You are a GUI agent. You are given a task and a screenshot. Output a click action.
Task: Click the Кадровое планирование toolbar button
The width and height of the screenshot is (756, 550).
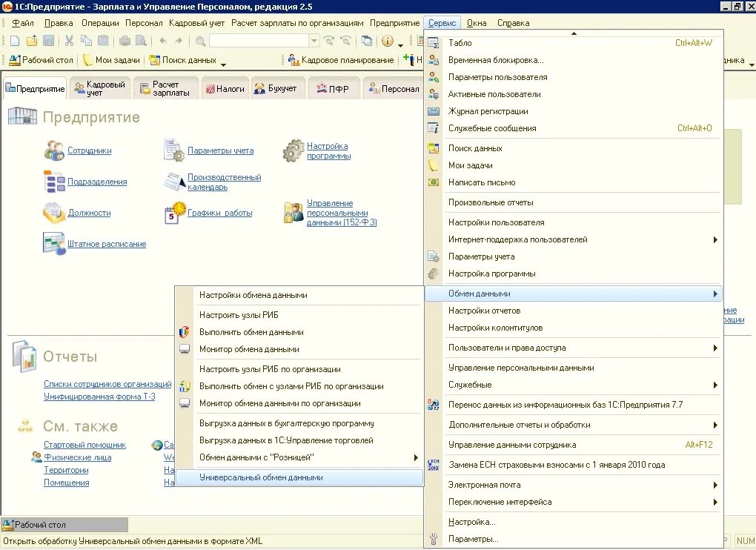[x=341, y=60]
